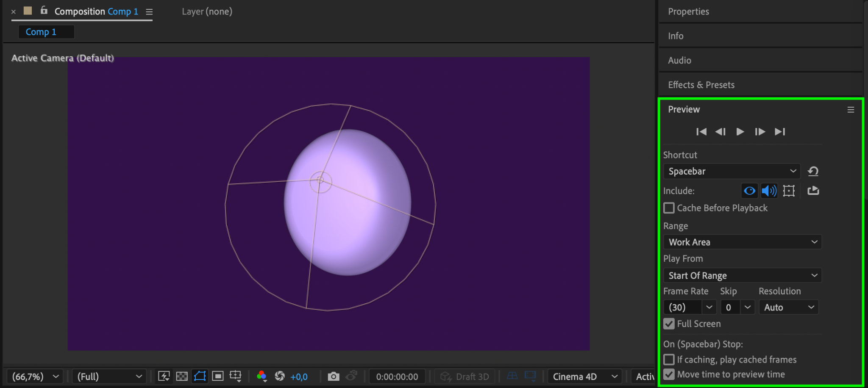The width and height of the screenshot is (868, 388).
Task: Toggle the transparency grid icon
Action: click(182, 376)
